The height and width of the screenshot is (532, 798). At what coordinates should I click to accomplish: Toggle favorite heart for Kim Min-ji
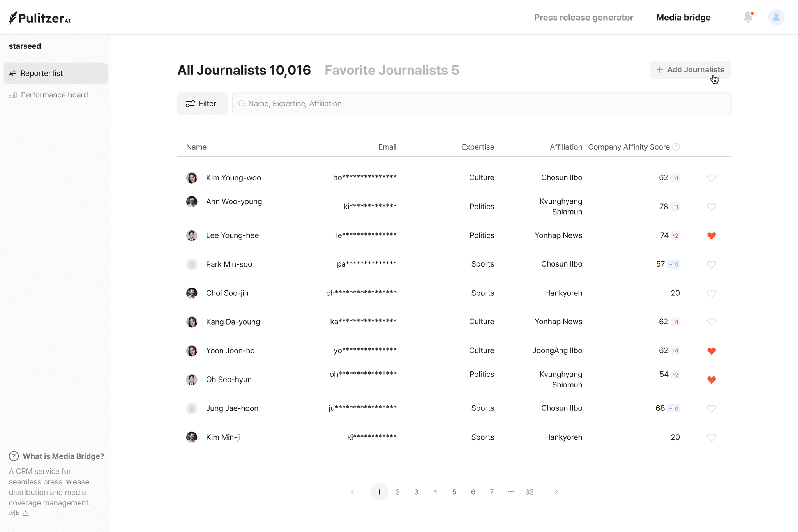tap(711, 437)
